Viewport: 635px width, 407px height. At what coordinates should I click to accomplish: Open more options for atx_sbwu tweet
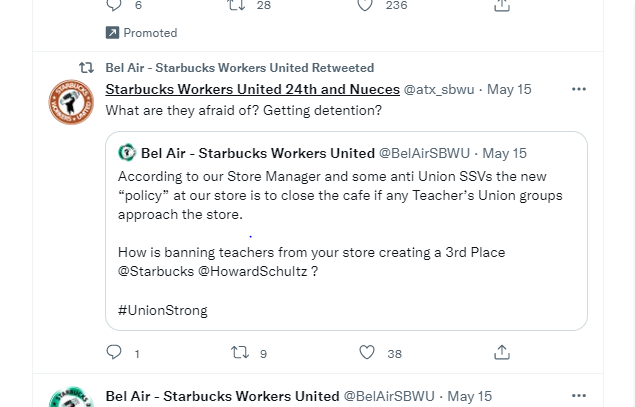click(x=579, y=89)
